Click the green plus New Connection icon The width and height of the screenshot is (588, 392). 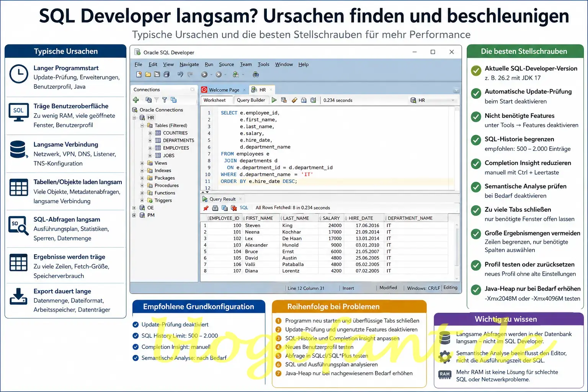point(136,100)
